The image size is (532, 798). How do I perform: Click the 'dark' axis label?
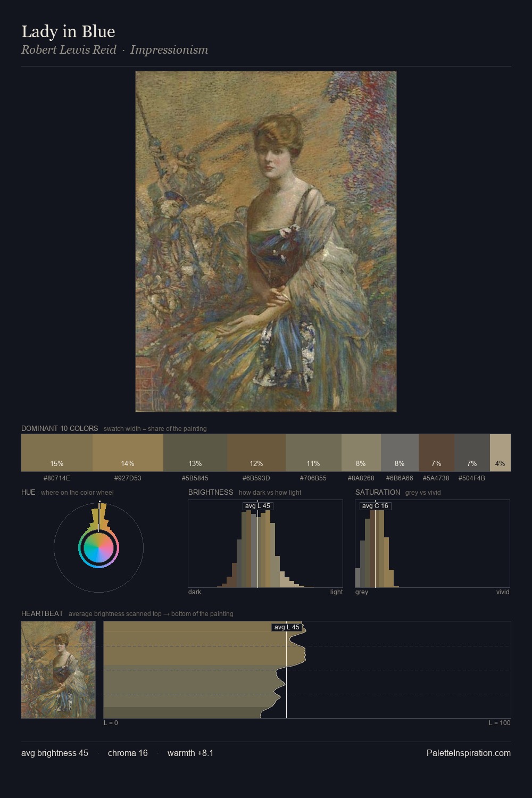point(195,592)
